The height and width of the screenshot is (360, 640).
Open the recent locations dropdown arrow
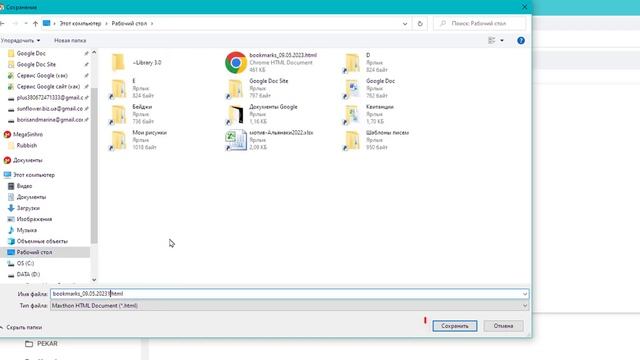click(x=26, y=24)
